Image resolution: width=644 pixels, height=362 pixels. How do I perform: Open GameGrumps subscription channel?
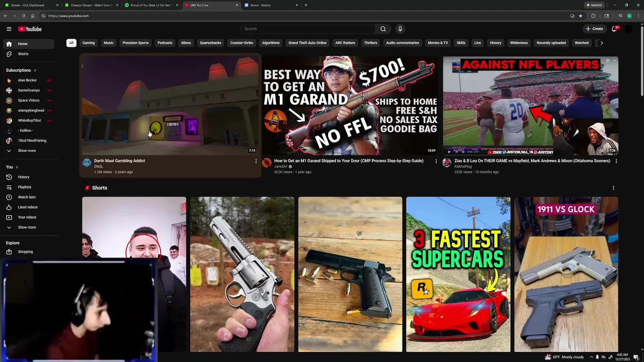pos(29,90)
